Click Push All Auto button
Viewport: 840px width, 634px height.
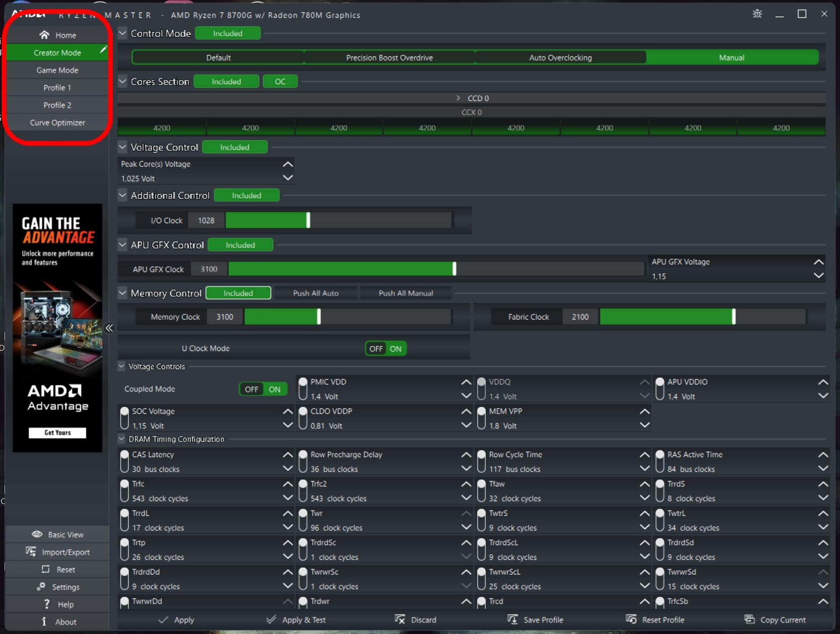click(x=316, y=293)
